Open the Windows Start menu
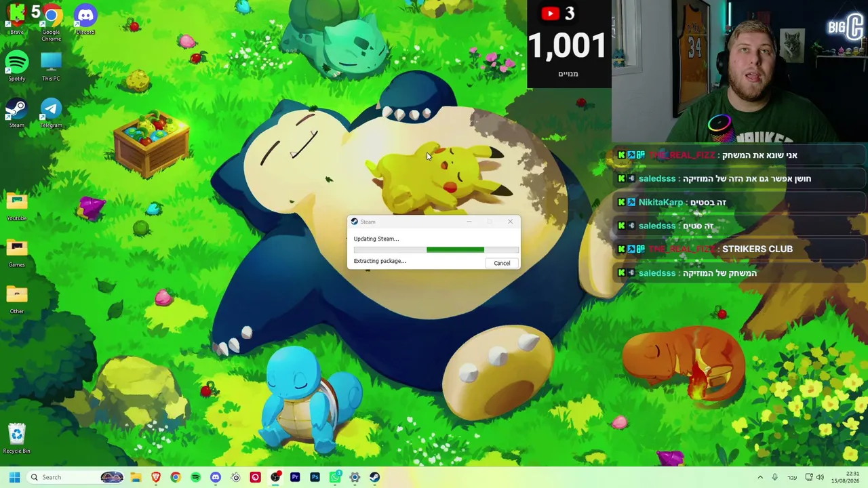The height and width of the screenshot is (488, 868). tap(14, 477)
